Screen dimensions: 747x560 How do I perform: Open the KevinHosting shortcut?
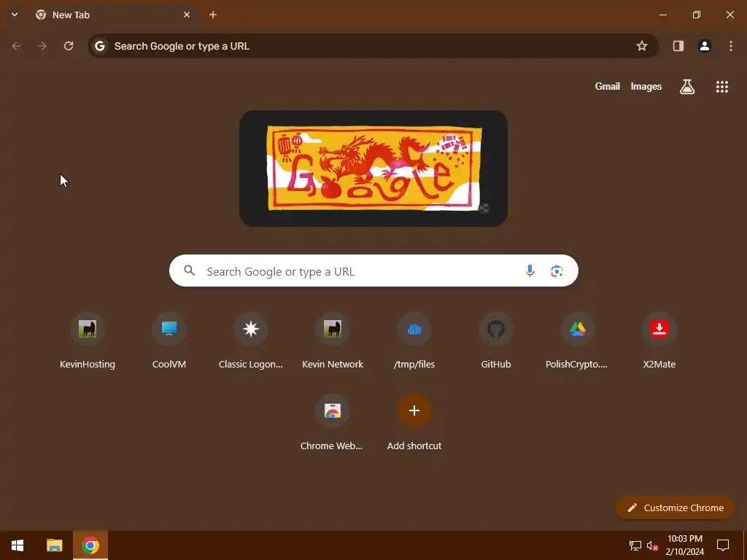(88, 341)
